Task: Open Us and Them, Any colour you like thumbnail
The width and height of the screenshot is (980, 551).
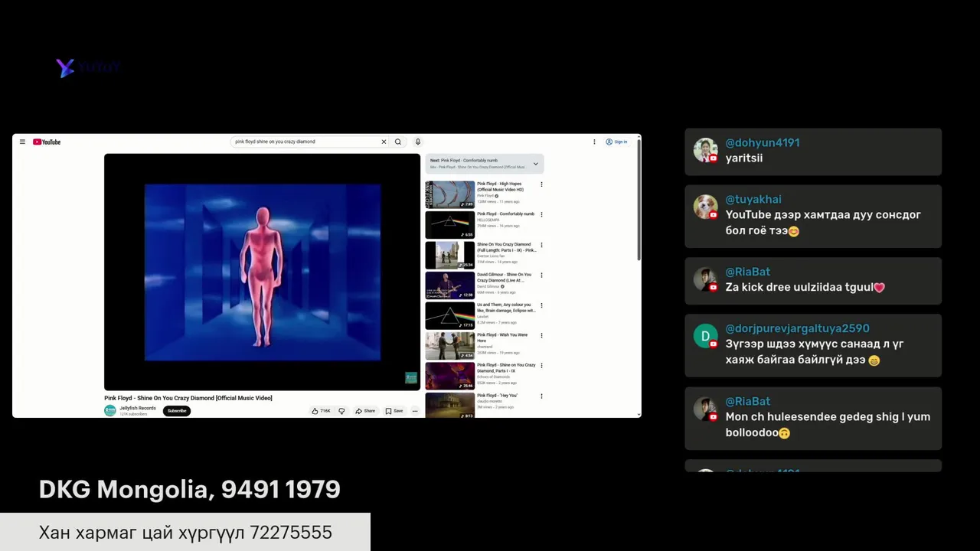Action: pos(450,315)
